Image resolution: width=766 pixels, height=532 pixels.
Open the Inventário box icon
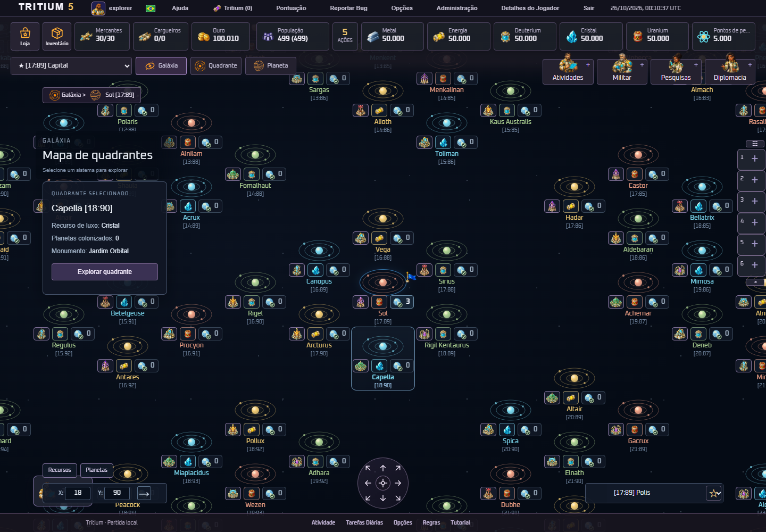(x=57, y=36)
